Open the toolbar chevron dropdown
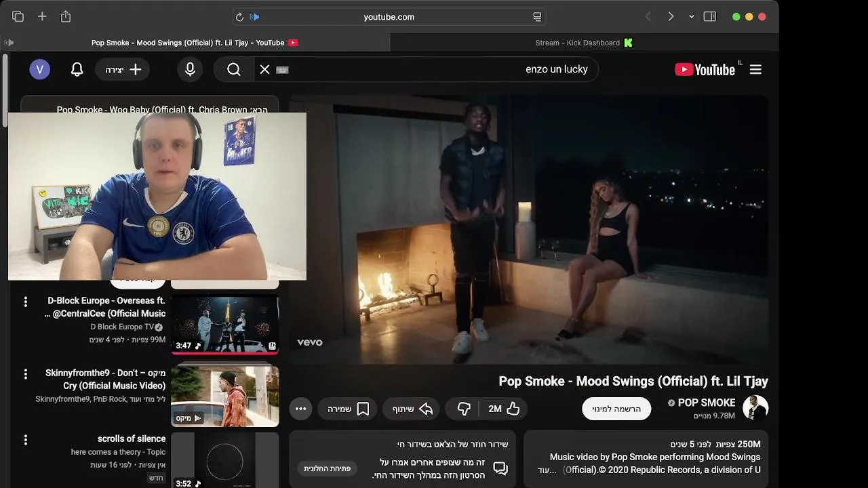This screenshot has width=868, height=488. coord(691,17)
